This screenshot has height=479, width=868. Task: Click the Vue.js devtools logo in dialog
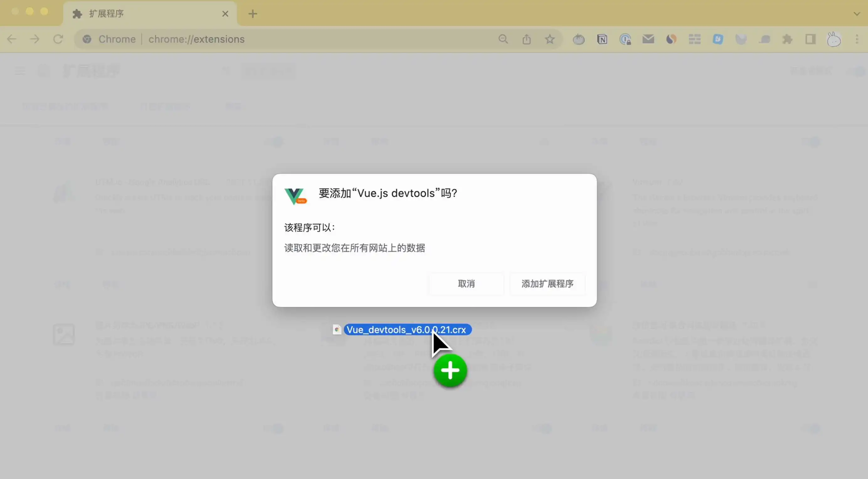[295, 196]
